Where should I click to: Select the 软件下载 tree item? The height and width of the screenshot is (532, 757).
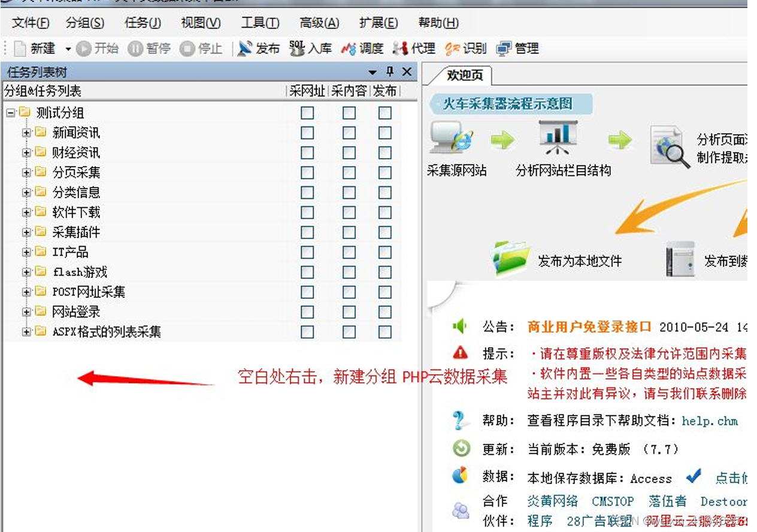click(x=76, y=212)
